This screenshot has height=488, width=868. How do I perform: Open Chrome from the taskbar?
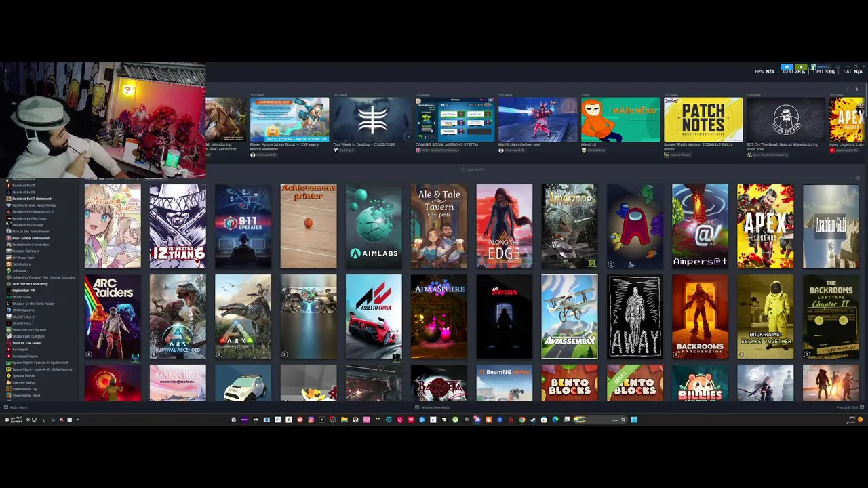(x=521, y=420)
